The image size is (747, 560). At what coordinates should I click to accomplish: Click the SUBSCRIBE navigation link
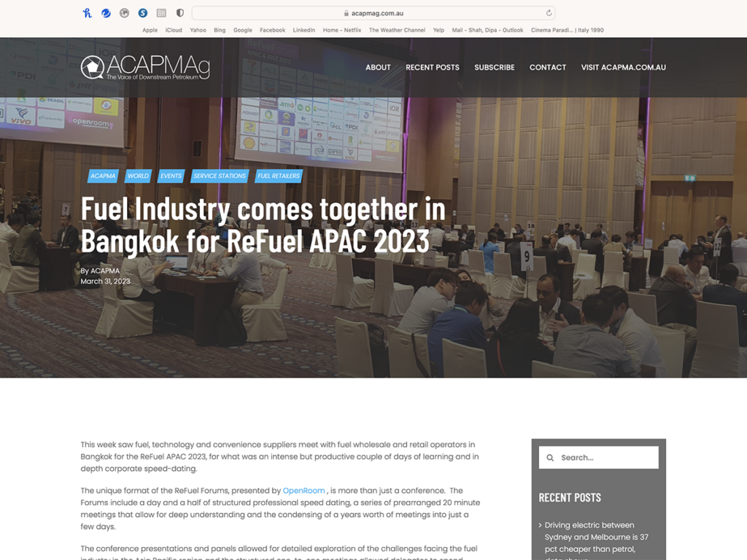coord(495,67)
